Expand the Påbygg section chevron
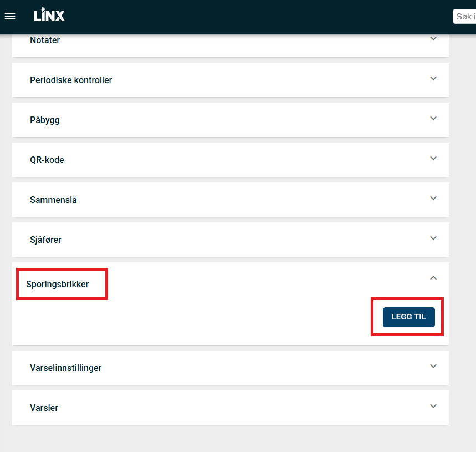Screen dimensions: 476x452 (x=433, y=119)
